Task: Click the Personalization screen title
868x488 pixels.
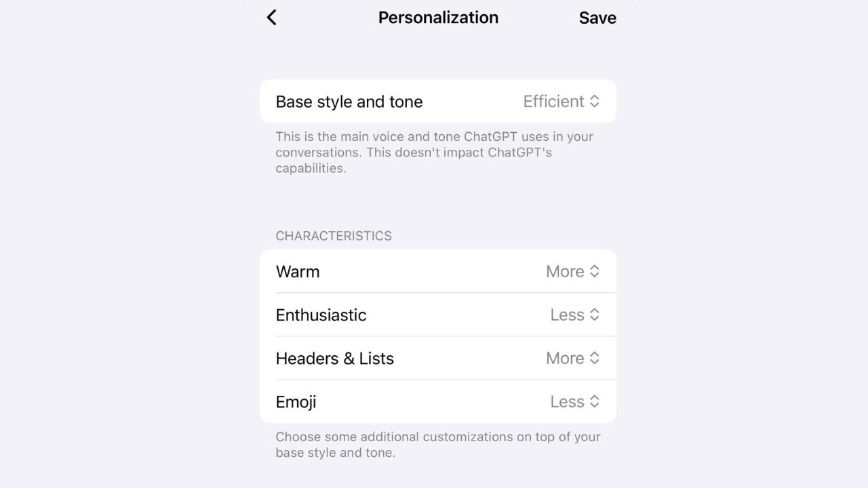Action: (438, 18)
